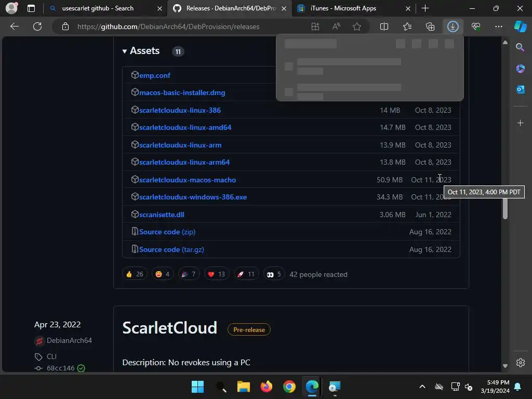Screen dimensions: 532x399
Task: Click file icon beside Source code (tar.gz)
Action: (x=135, y=249)
